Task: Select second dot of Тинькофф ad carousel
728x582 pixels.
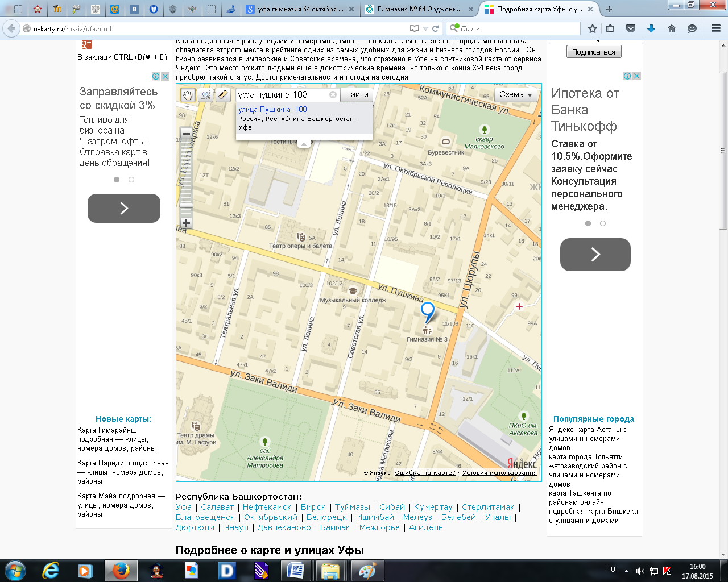Action: point(603,223)
